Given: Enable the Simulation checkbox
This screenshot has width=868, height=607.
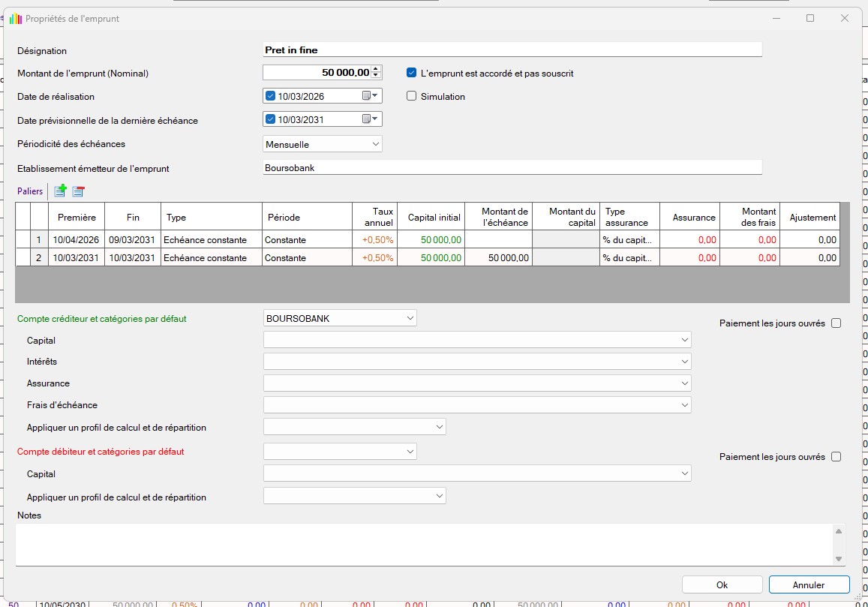Looking at the screenshot, I should click(x=411, y=96).
